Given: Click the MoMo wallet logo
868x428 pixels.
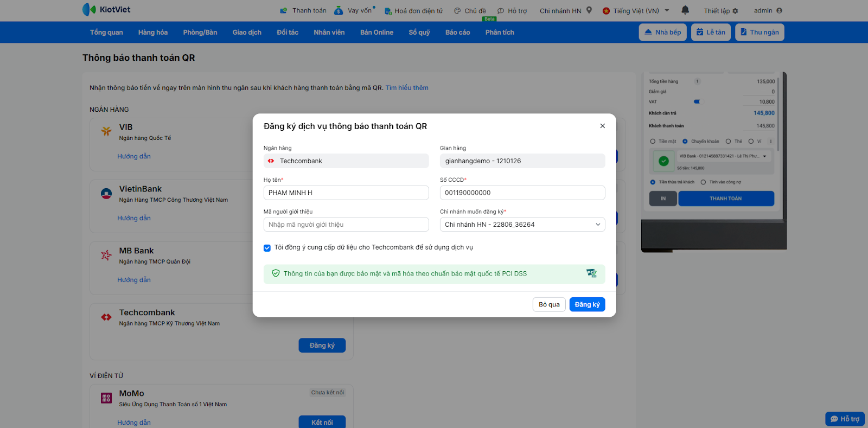Looking at the screenshot, I should pos(106,398).
